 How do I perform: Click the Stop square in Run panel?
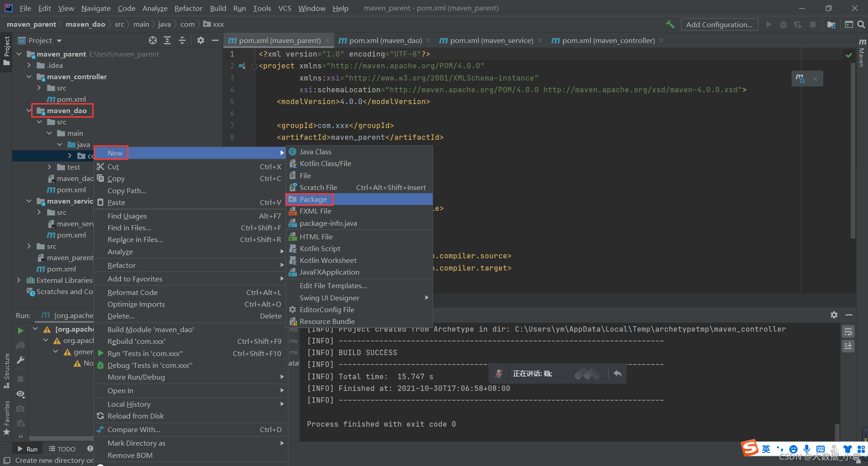click(x=20, y=379)
